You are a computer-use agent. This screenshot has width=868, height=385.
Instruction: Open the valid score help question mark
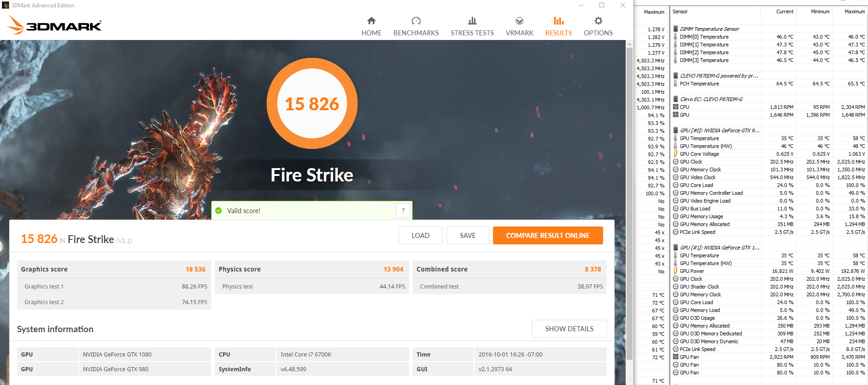pos(403,210)
